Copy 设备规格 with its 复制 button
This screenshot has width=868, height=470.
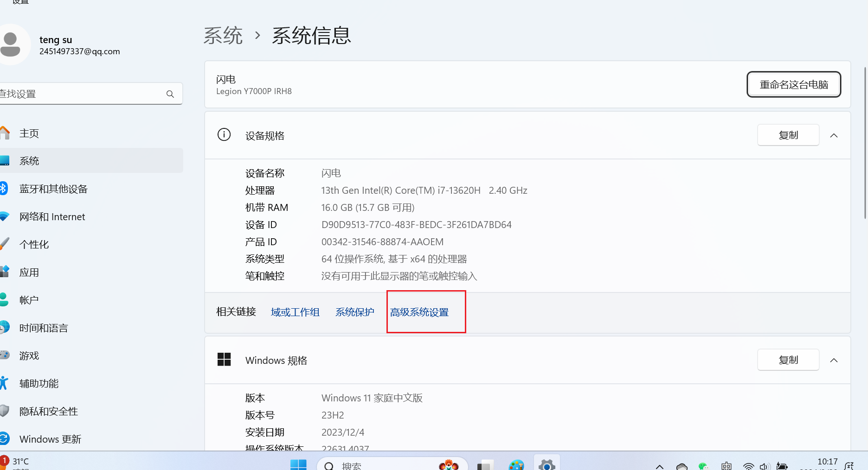(788, 135)
